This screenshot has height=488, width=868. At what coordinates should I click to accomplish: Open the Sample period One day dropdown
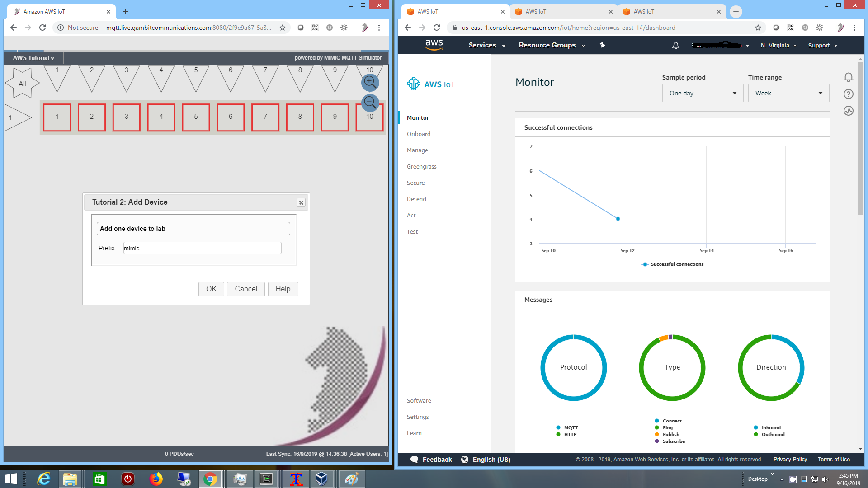703,93
